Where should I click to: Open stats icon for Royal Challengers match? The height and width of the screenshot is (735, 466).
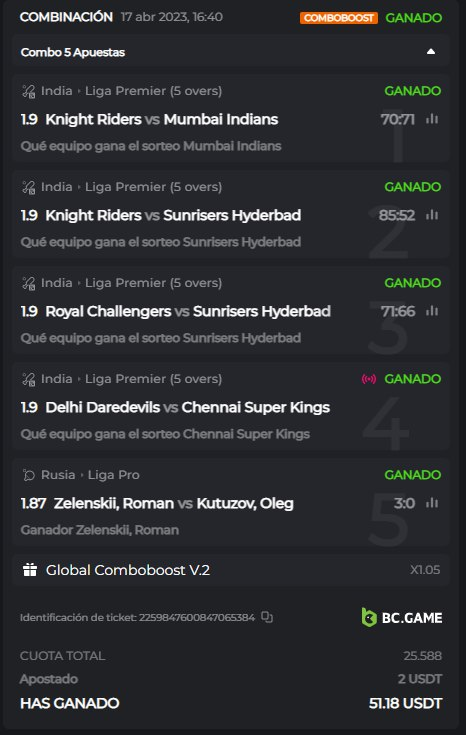tap(432, 311)
